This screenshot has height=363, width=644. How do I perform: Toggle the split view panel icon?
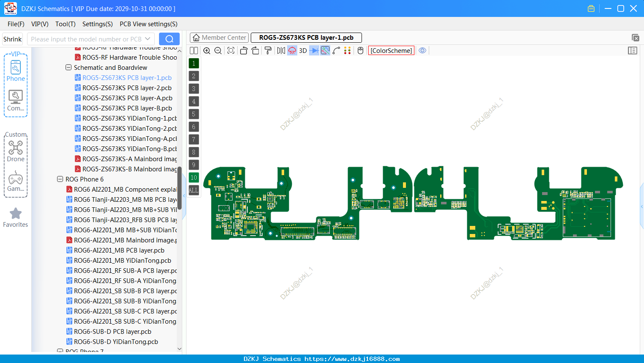194,51
